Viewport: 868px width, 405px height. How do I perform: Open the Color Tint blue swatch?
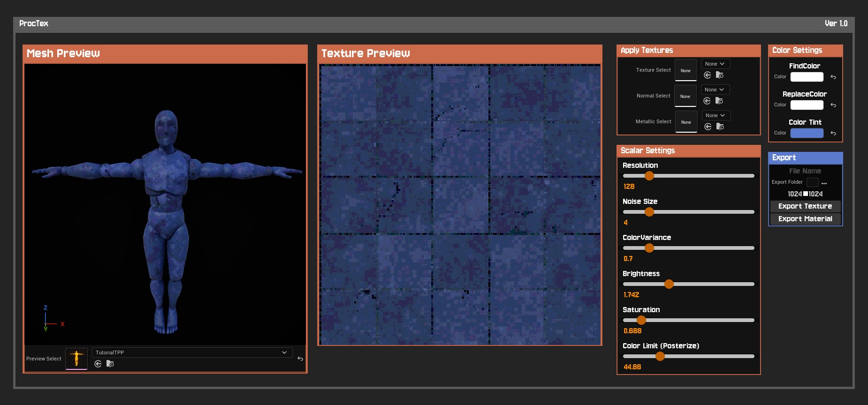click(807, 133)
